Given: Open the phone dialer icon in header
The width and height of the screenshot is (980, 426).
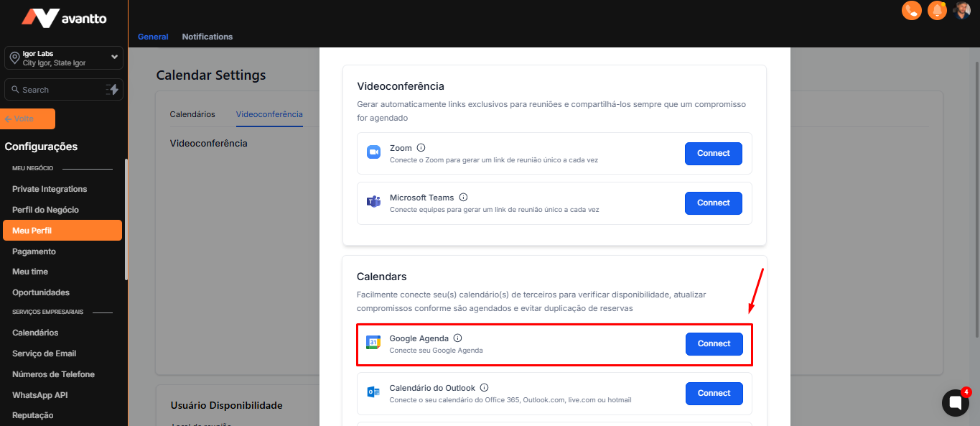Looking at the screenshot, I should 912,11.
